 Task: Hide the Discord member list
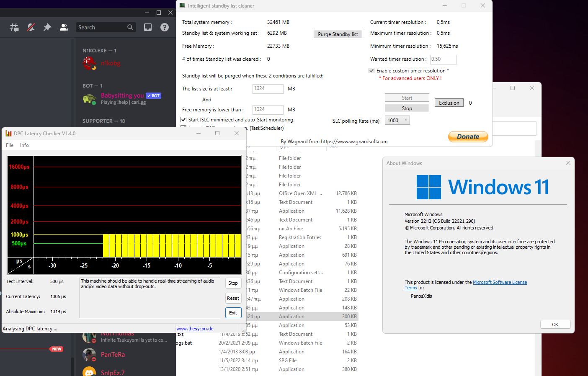(x=64, y=27)
